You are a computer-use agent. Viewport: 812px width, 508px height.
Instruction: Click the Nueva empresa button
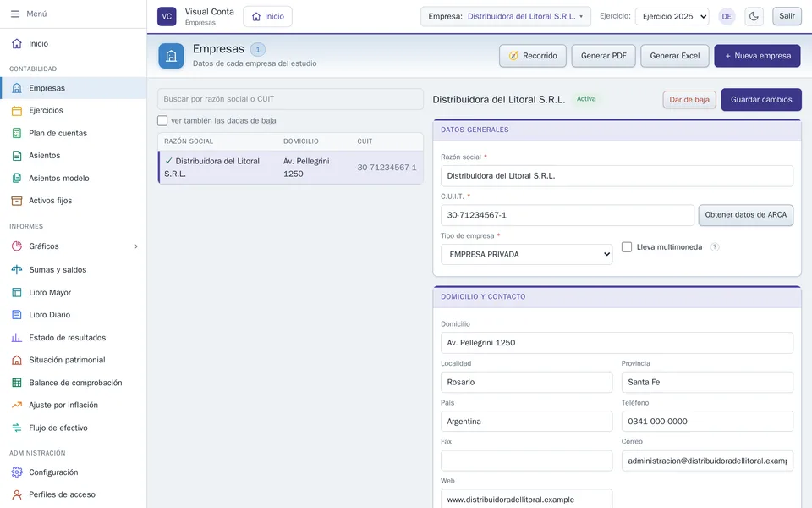[757, 56]
